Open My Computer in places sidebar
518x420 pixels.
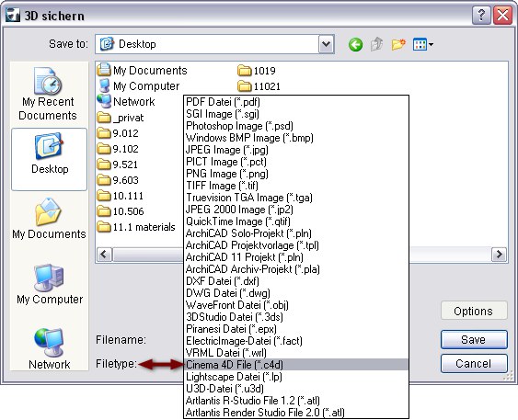(50, 284)
